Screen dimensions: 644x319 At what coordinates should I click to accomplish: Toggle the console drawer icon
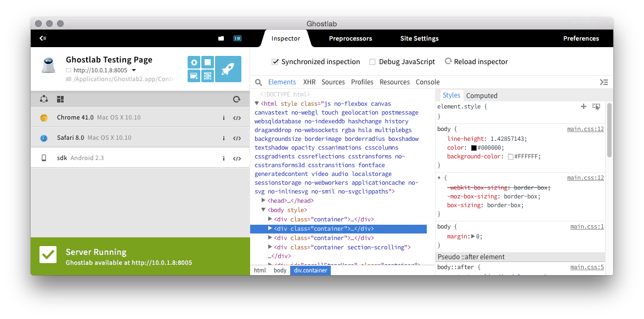pyautogui.click(x=604, y=82)
